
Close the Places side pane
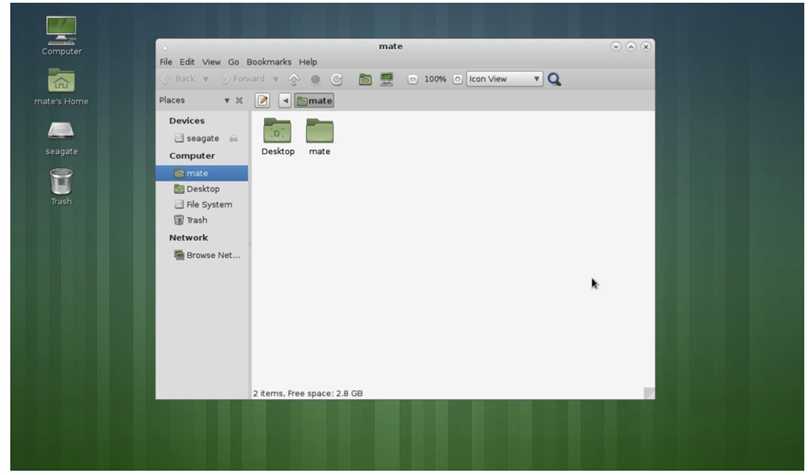239,100
